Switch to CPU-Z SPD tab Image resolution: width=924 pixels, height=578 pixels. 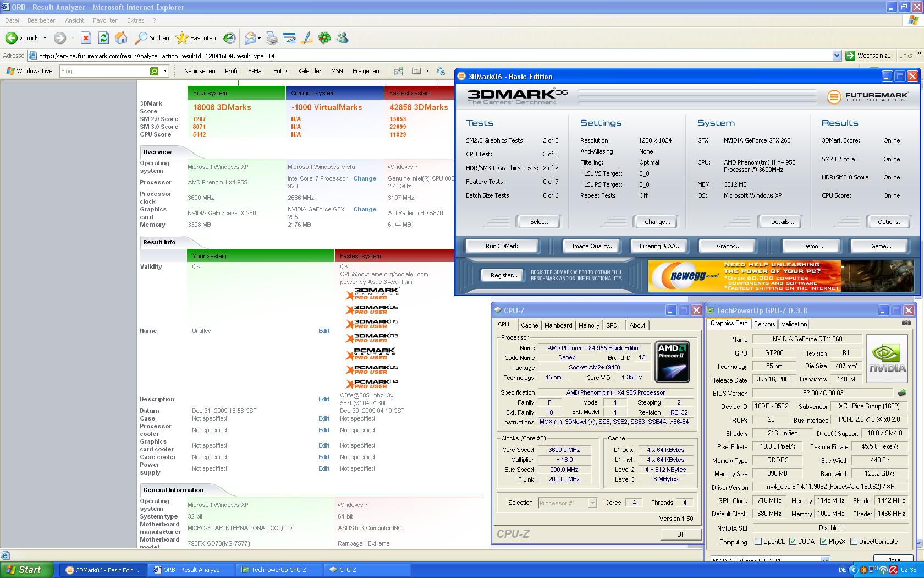point(612,325)
